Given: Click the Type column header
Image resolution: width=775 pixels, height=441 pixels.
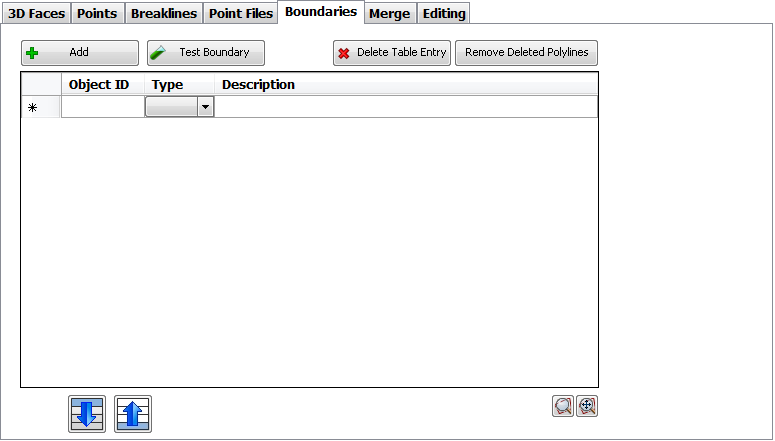Looking at the screenshot, I should pos(179,85).
